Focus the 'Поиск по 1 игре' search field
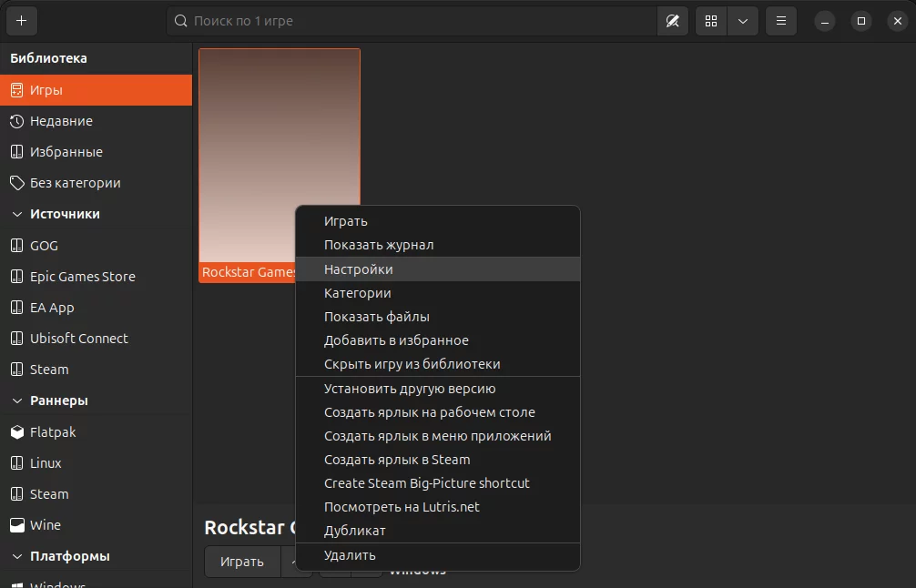This screenshot has height=588, width=916. pyautogui.click(x=412, y=21)
